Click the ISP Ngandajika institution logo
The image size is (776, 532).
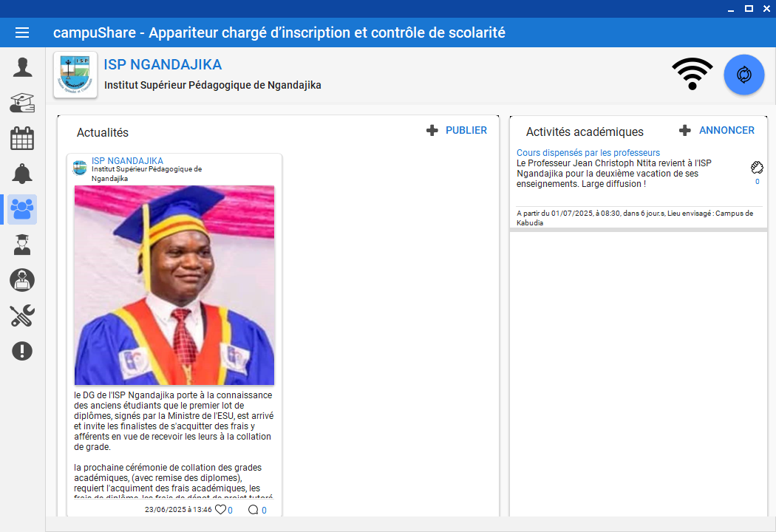pos(75,75)
